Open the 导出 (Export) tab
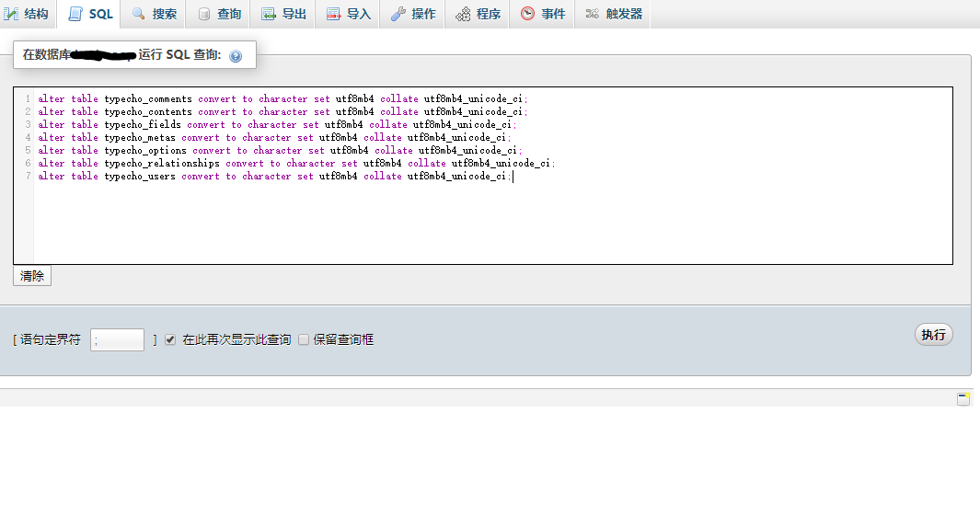 click(x=283, y=14)
